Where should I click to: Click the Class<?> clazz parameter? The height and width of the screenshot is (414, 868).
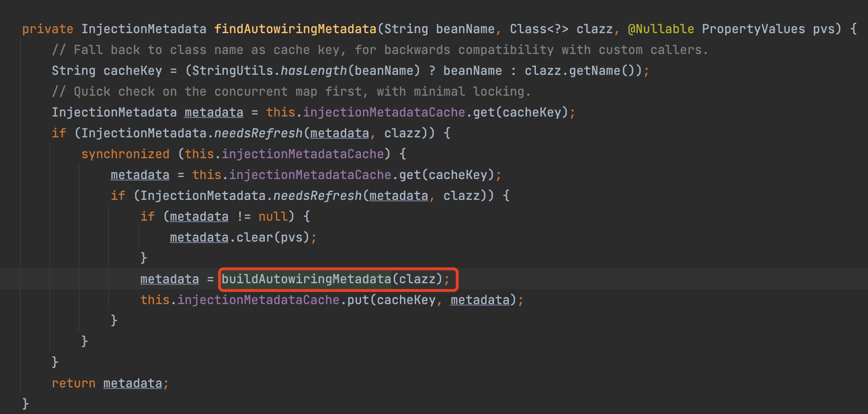pyautogui.click(x=562, y=29)
